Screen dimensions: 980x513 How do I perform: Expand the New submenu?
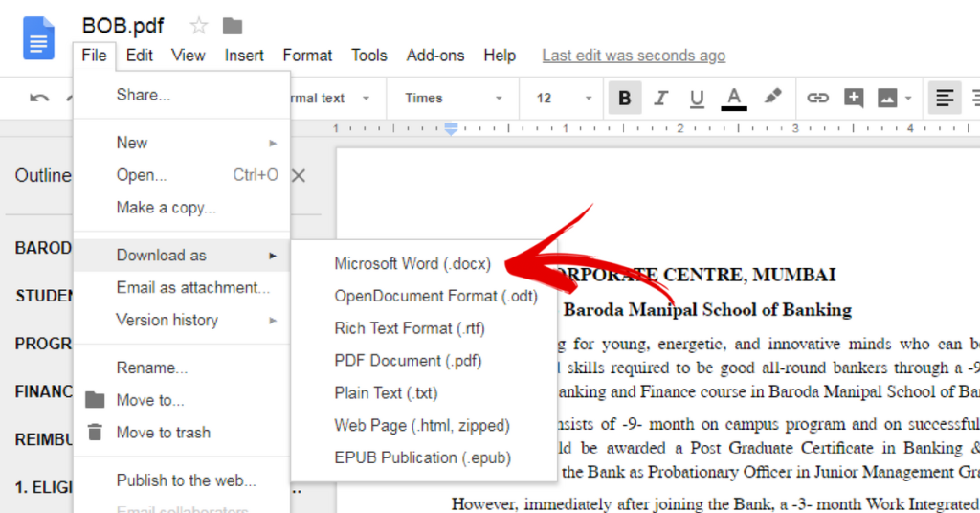coord(181,144)
